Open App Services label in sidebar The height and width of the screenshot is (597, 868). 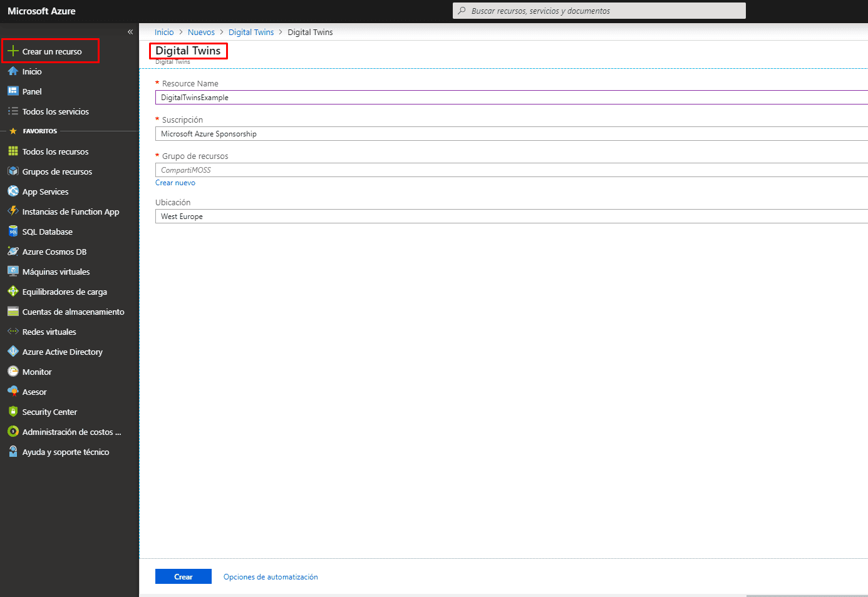click(x=45, y=191)
